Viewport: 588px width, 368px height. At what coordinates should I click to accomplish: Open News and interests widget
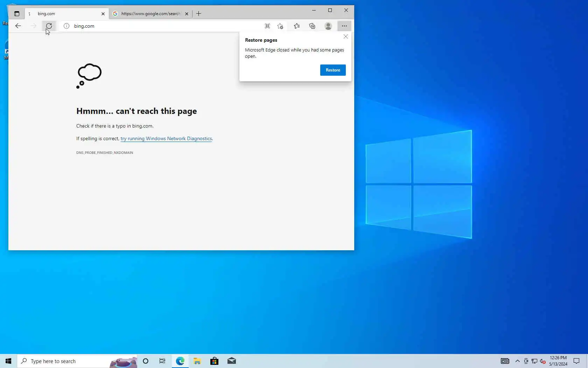click(505, 361)
